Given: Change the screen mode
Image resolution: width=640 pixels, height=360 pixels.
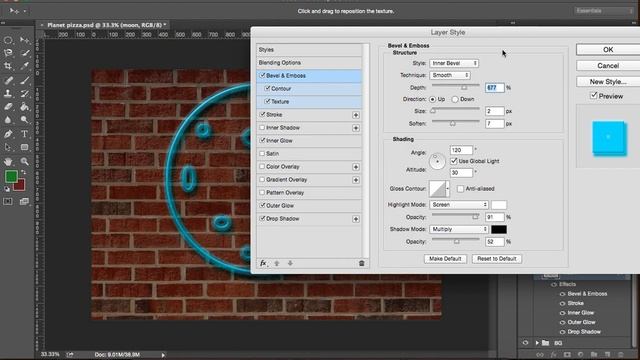Looking at the screenshot, I should point(24,201).
